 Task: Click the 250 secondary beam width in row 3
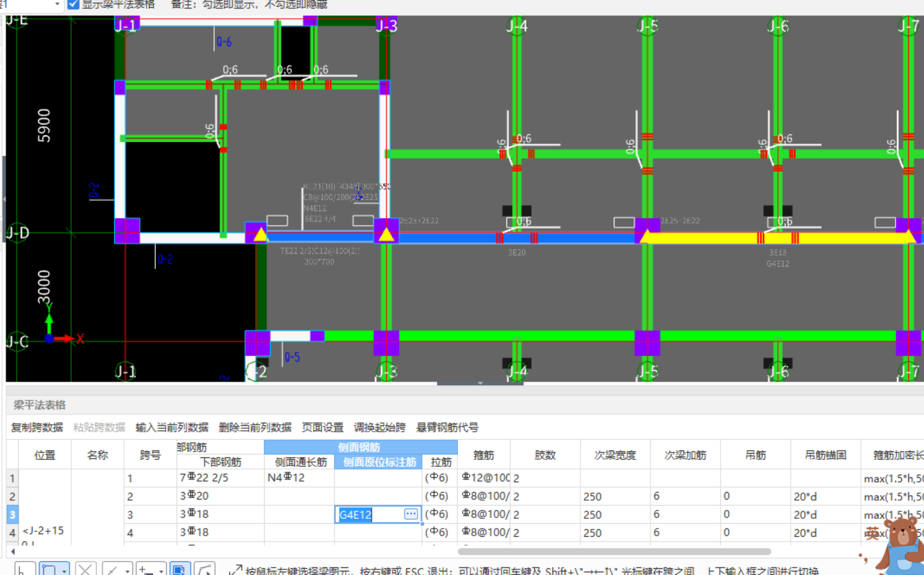615,514
